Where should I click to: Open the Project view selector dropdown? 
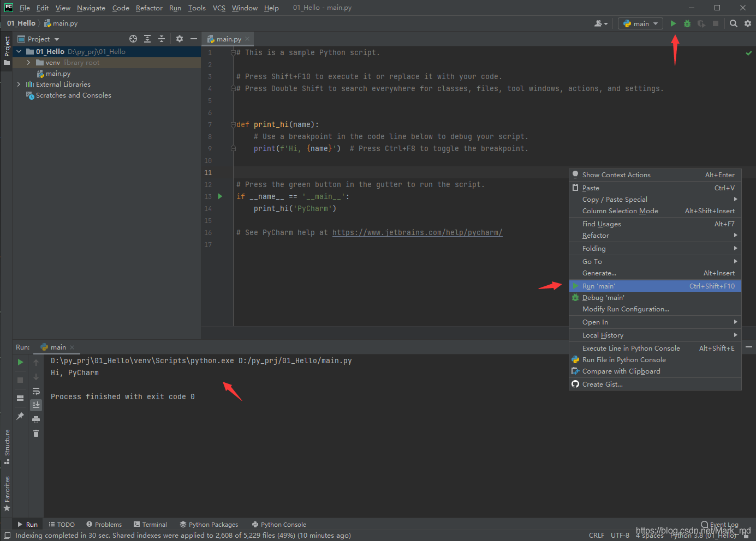pyautogui.click(x=39, y=39)
